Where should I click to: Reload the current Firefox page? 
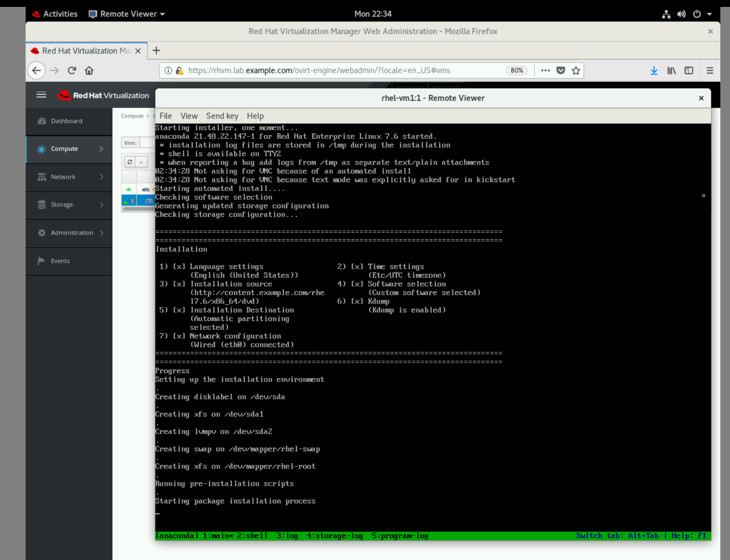point(72,70)
